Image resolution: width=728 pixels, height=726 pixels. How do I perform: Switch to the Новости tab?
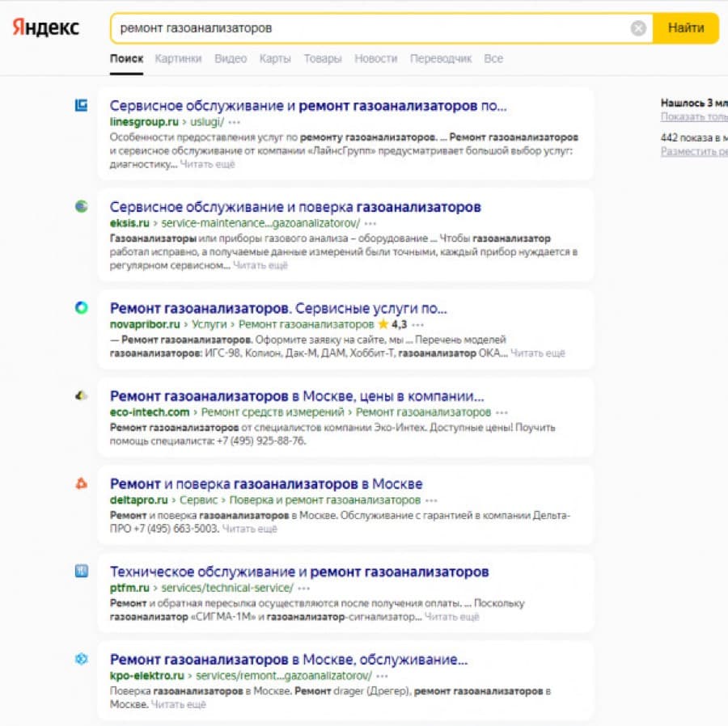pos(375,59)
